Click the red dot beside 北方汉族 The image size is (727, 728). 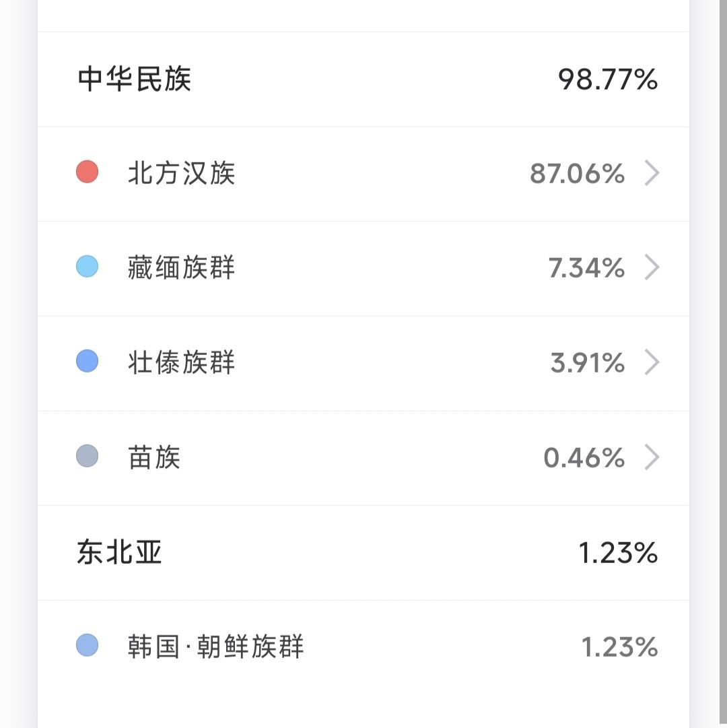88,172
